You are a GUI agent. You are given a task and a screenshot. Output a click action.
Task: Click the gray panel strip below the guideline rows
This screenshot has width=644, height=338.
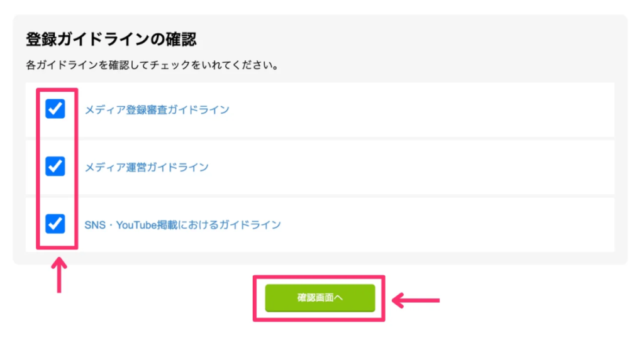[x=314, y=258]
